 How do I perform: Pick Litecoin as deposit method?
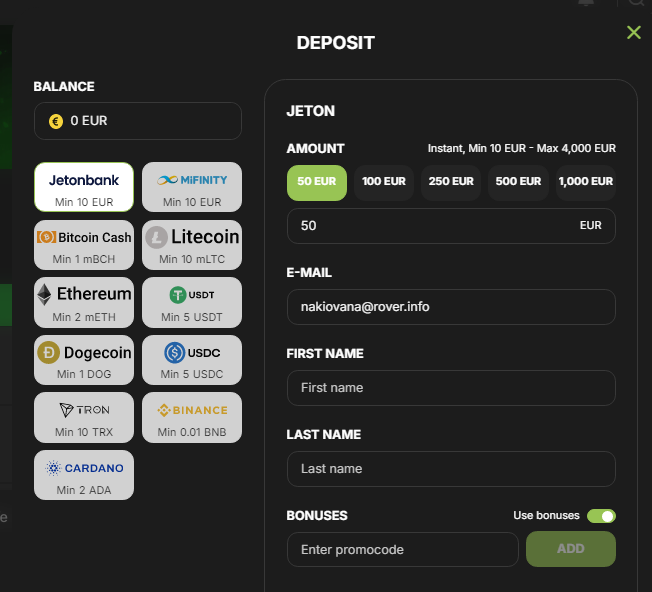pos(192,245)
